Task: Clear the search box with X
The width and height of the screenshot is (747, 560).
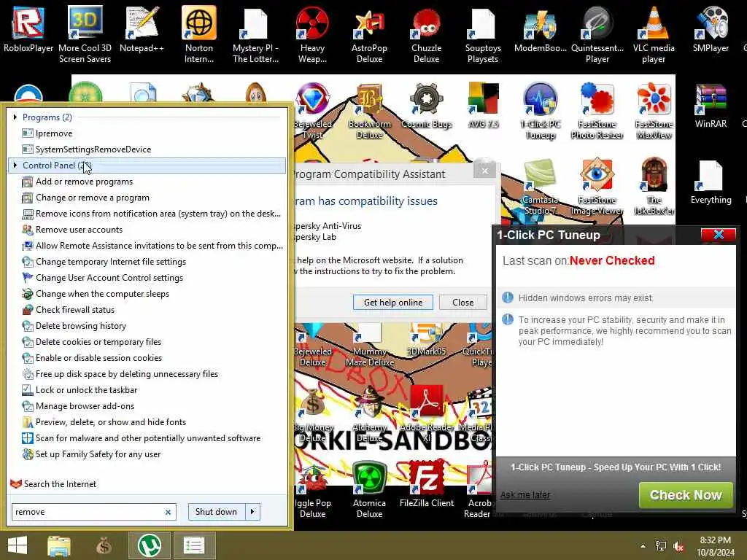Action: click(168, 512)
